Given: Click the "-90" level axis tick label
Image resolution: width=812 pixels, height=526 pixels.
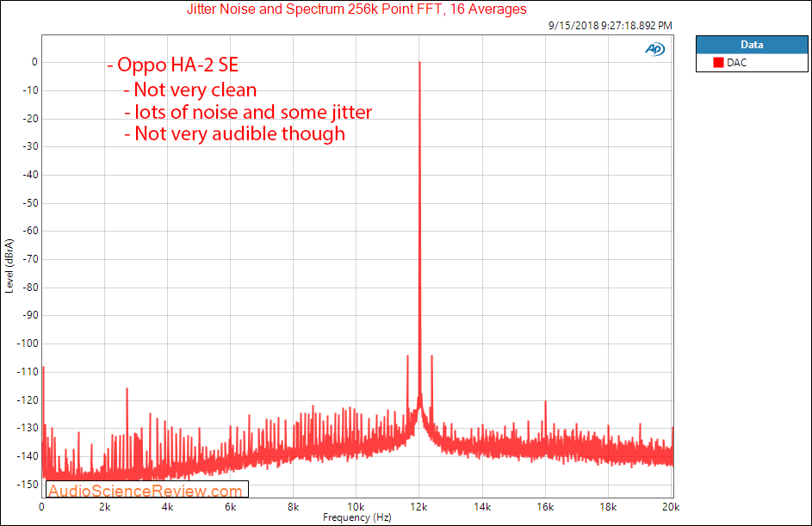Looking at the screenshot, I should pos(30,315).
